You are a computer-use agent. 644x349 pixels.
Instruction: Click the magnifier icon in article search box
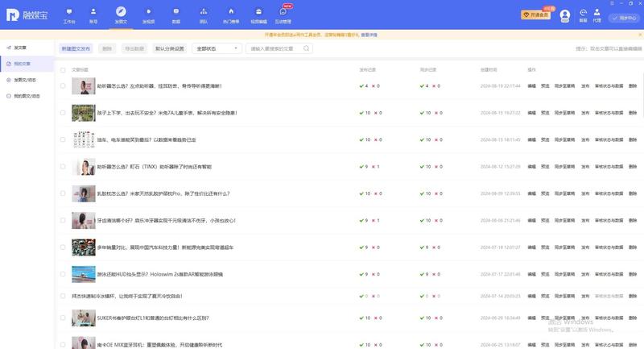(x=307, y=48)
